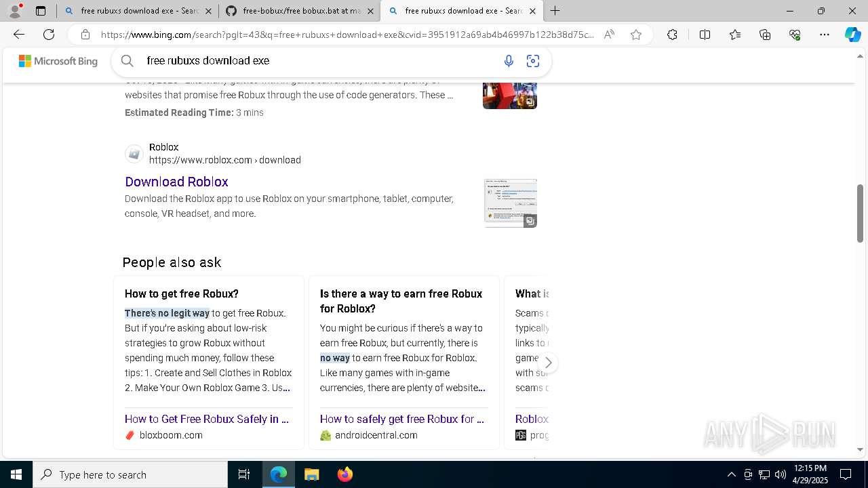Go to Microsoft Bing home logo
868x488 pixels.
[x=58, y=61]
